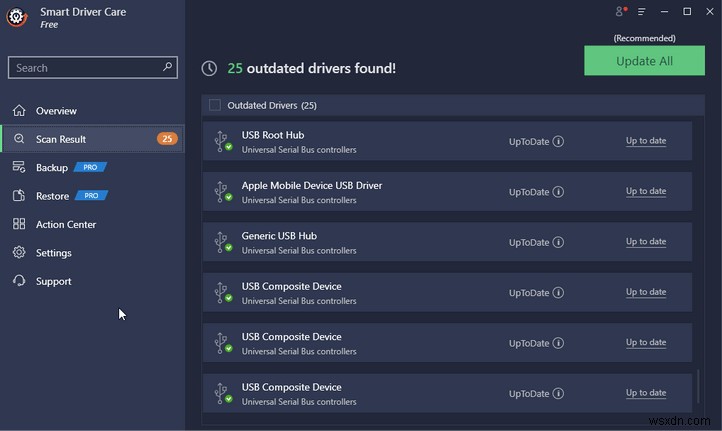
Task: Open the Support page
Action: point(92,281)
